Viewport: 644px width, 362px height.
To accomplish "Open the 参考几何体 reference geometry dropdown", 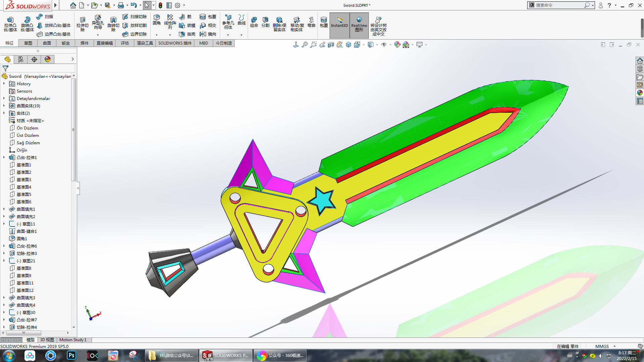I will click(x=228, y=35).
